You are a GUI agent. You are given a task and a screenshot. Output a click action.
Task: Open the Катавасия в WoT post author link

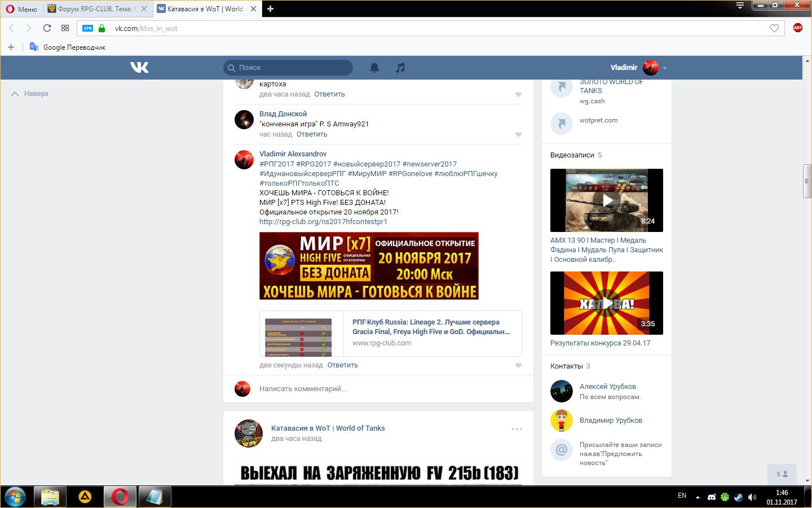click(x=328, y=428)
